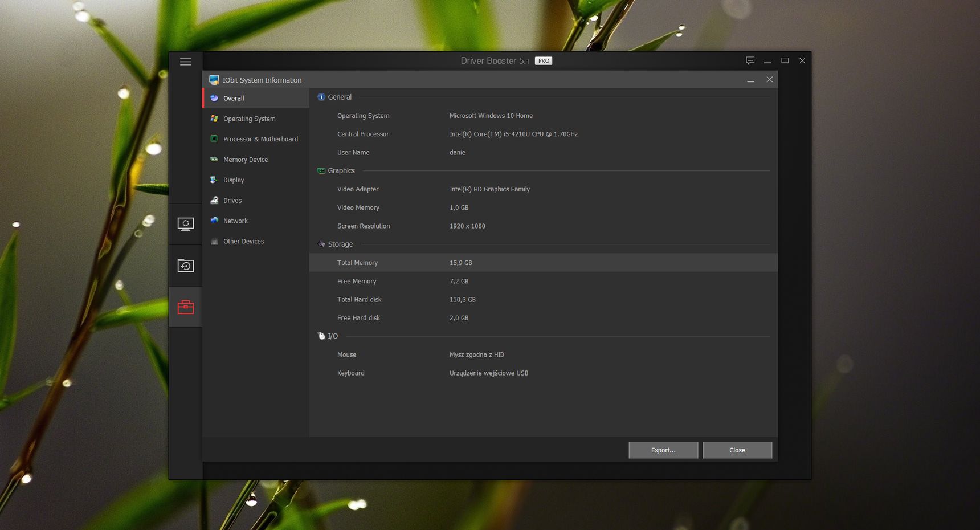Open the scan monitor icon in left sidebar

click(186, 224)
